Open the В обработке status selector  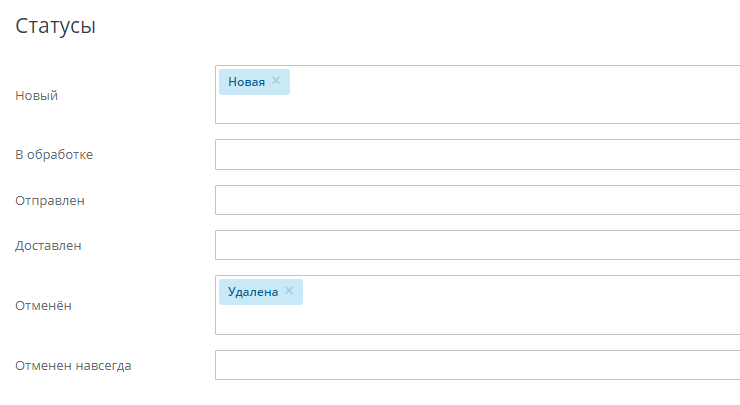[477, 155]
